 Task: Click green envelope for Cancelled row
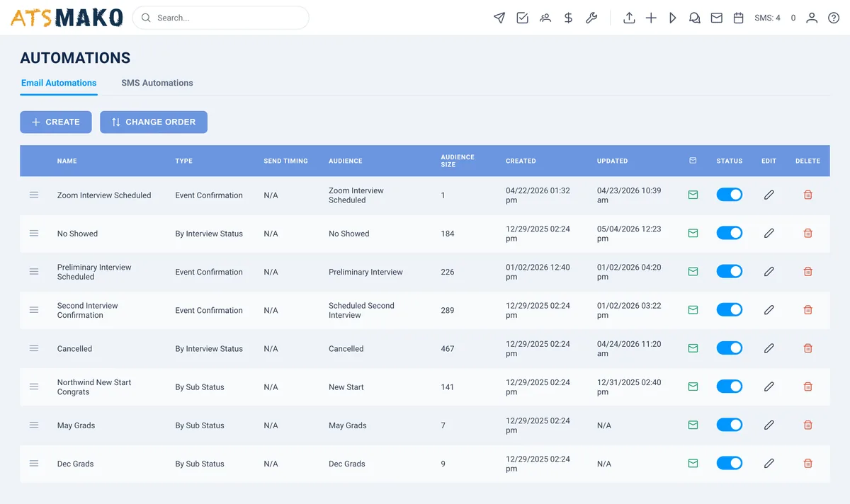pyautogui.click(x=693, y=348)
